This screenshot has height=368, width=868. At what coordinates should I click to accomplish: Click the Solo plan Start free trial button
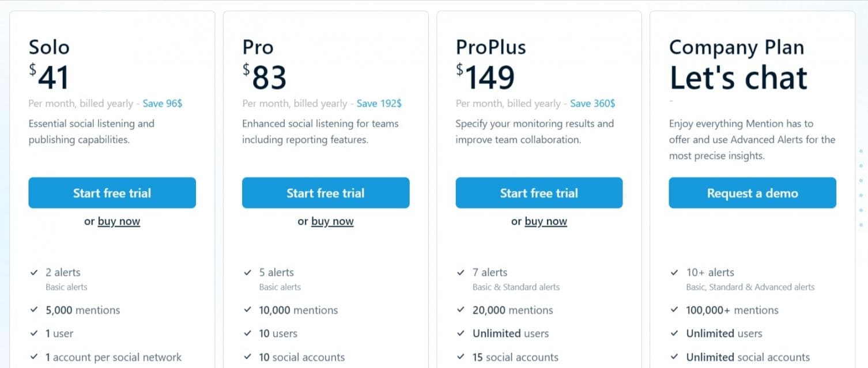[x=112, y=193]
